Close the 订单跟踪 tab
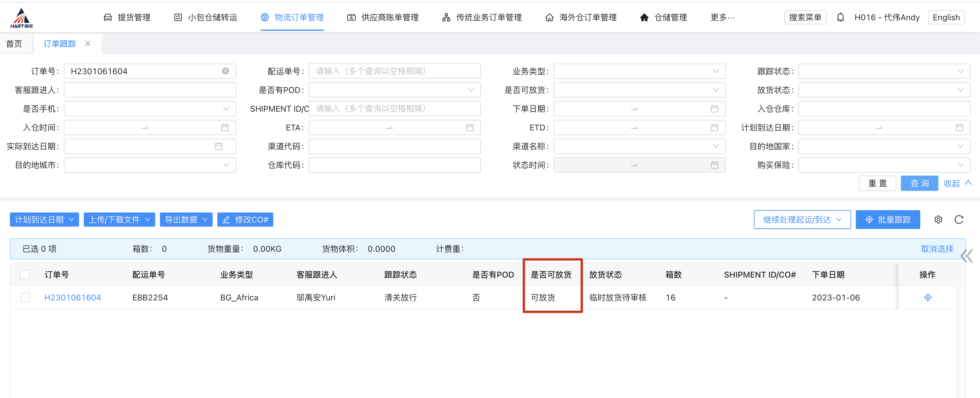 click(x=88, y=43)
